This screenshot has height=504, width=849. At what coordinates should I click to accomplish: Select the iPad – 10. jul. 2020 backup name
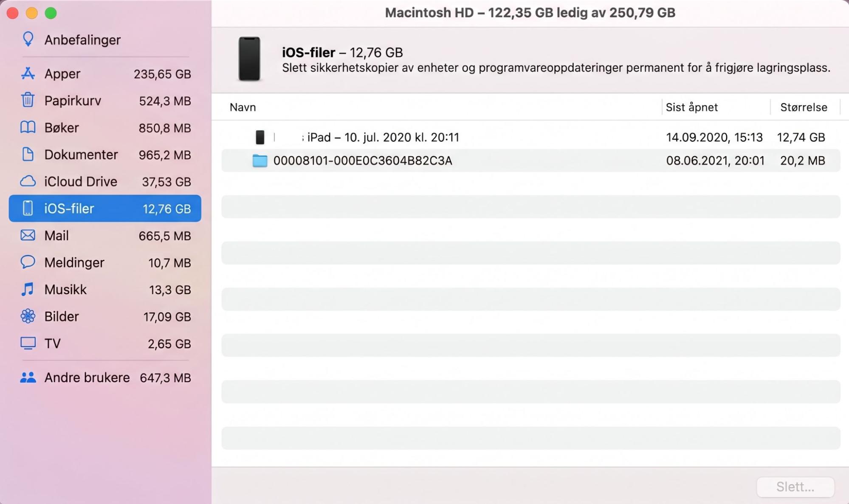[x=383, y=137]
